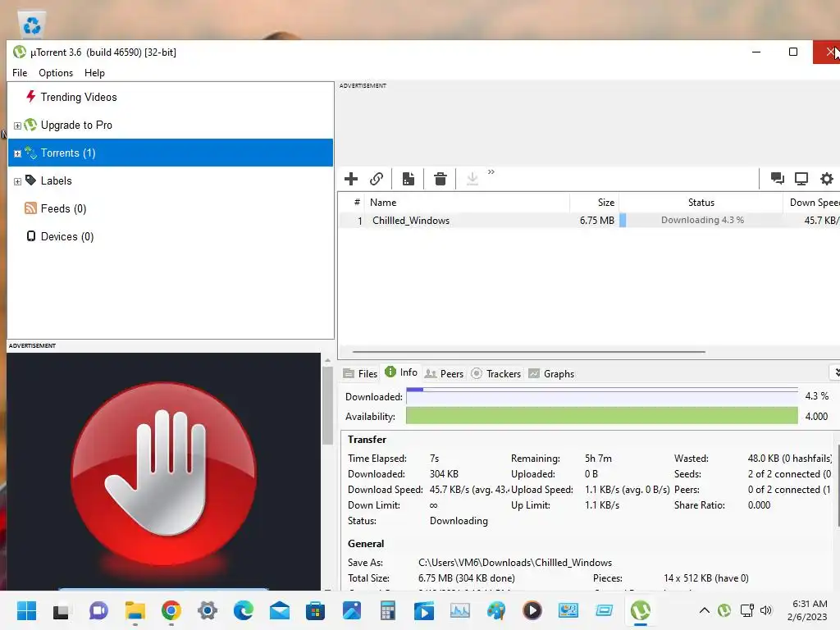Select Devices (0) in sidebar
Viewport: 840px width, 630px height.
pyautogui.click(x=67, y=236)
